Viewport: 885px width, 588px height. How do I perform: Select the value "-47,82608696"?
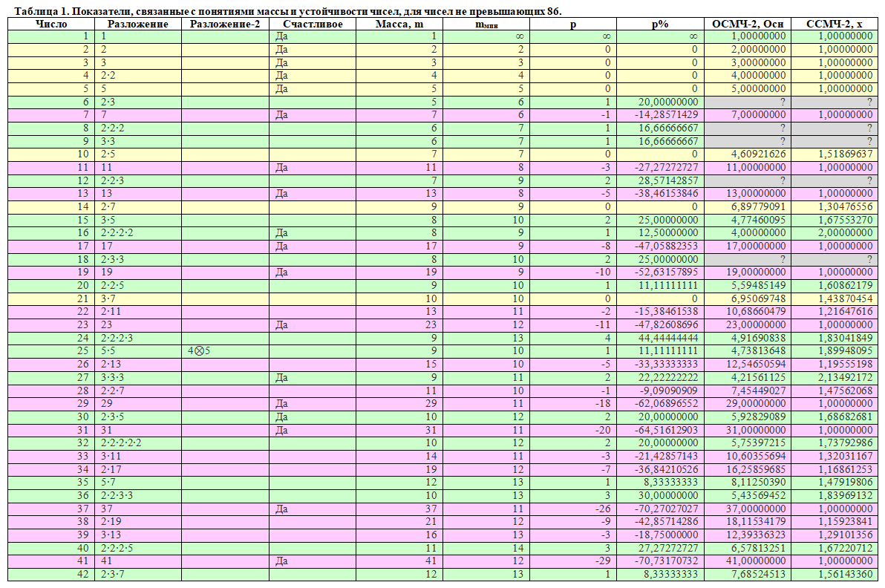(667, 324)
